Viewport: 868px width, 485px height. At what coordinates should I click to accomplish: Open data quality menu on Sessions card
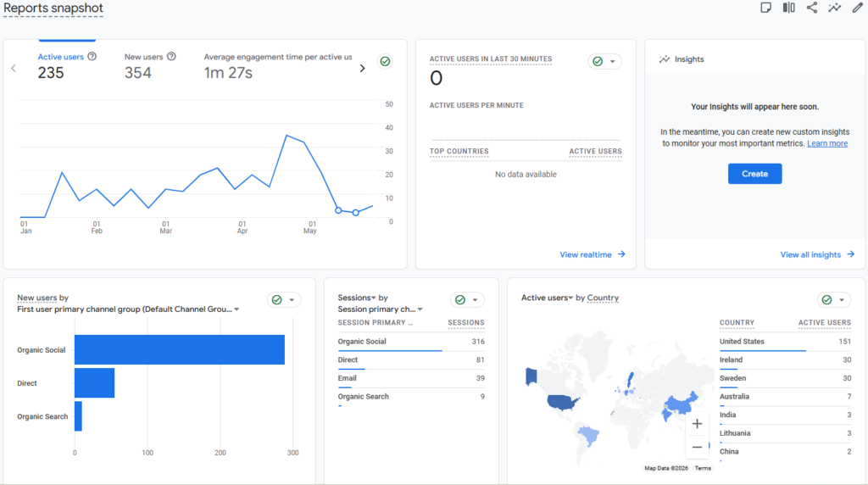pyautogui.click(x=467, y=299)
